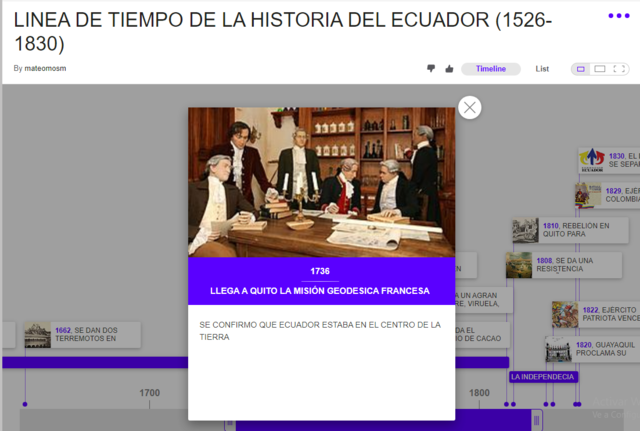Image resolution: width=640 pixels, height=431 pixels.
Task: Open the event card mentioning CACAO
Action: pos(482,334)
